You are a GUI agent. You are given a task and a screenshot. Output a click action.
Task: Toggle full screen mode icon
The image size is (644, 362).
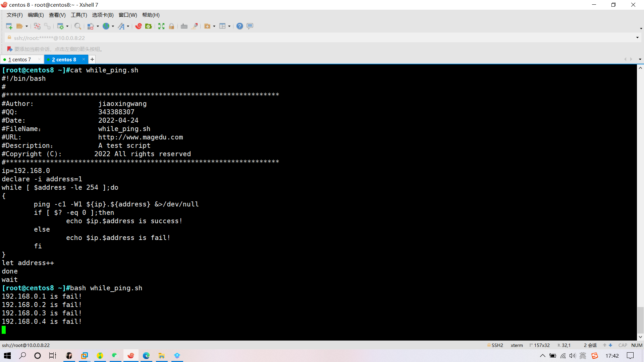tap(161, 26)
